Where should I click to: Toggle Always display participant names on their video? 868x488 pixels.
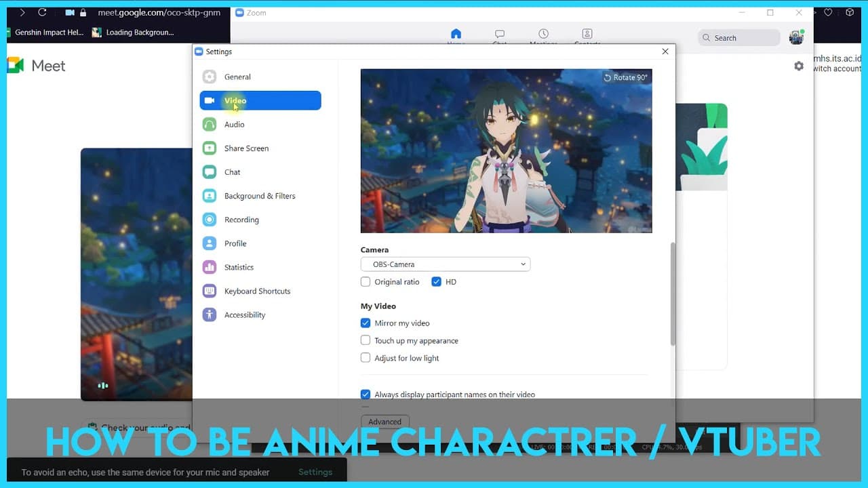pyautogui.click(x=366, y=394)
